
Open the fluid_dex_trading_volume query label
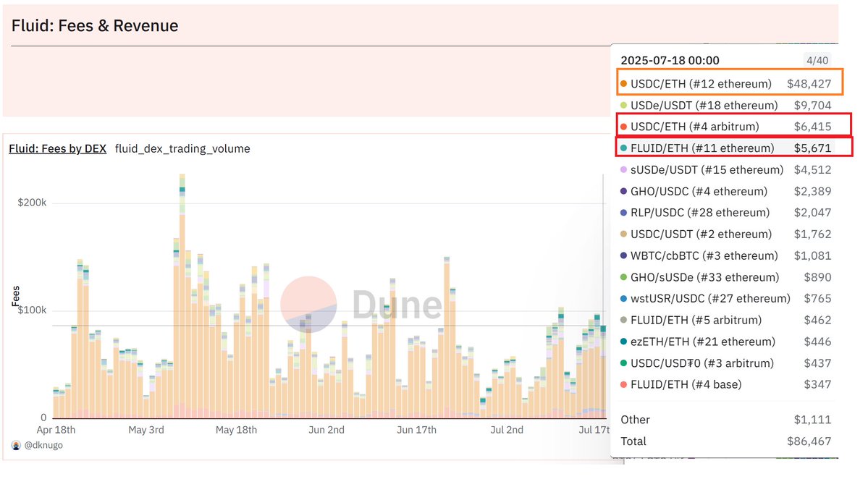182,148
